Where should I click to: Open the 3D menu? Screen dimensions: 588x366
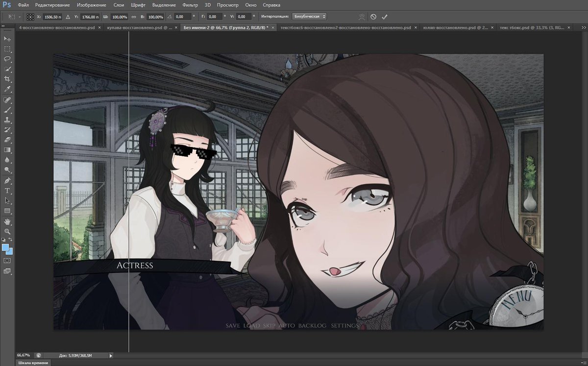(x=208, y=5)
